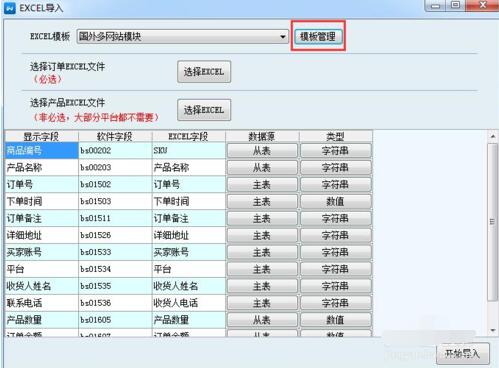Toggle 主表 data source in 订单号 row

pyautogui.click(x=262, y=185)
